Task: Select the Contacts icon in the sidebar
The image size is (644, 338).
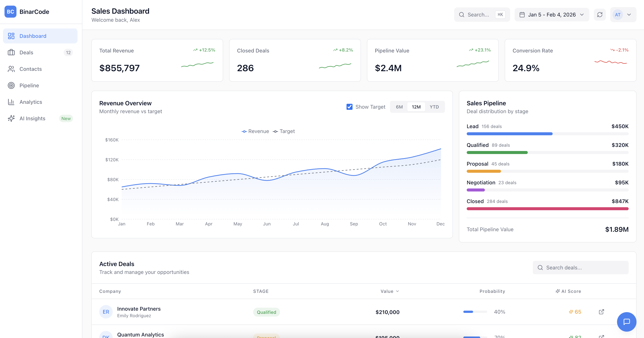Action: coord(11,69)
